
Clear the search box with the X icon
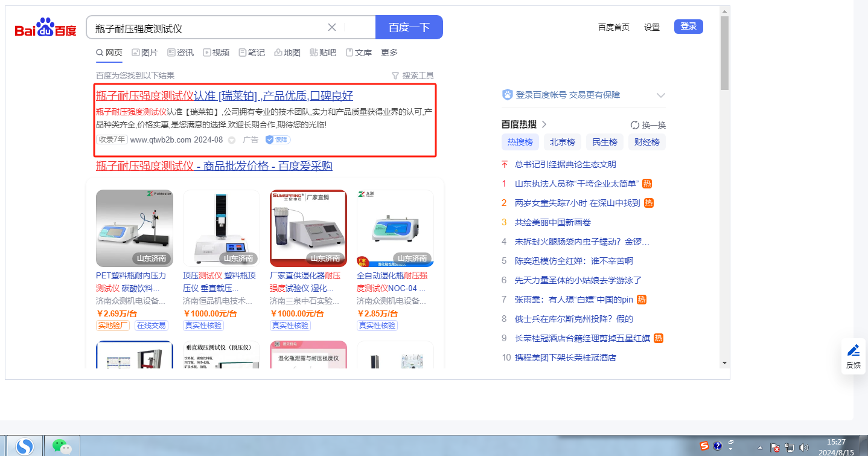pos(332,27)
